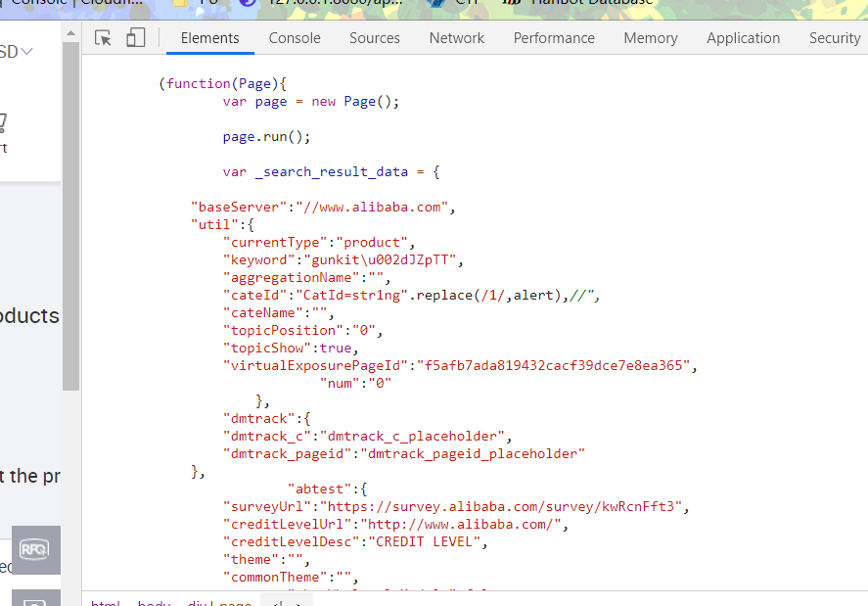Click the "creditLevelUrl" line
Viewport: 868px width, 606px height.
pos(395,525)
